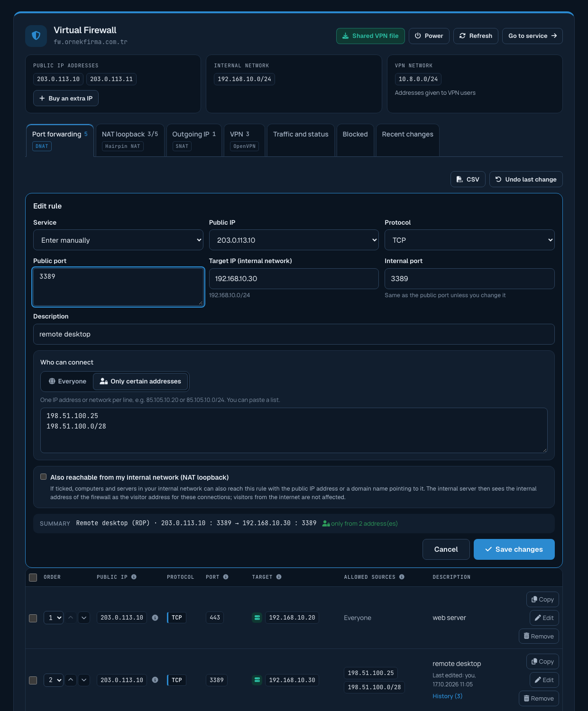Viewport: 588px width, 711px height.
Task: Cancel editing the rule
Action: (446, 549)
